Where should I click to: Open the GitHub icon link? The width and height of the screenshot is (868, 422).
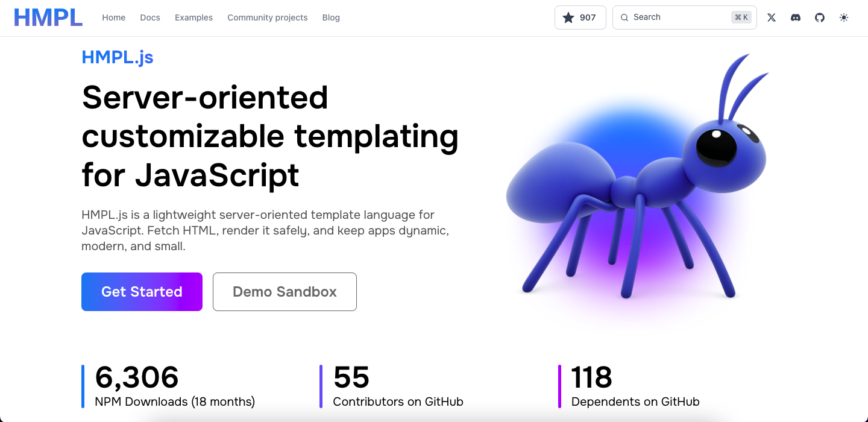point(820,17)
